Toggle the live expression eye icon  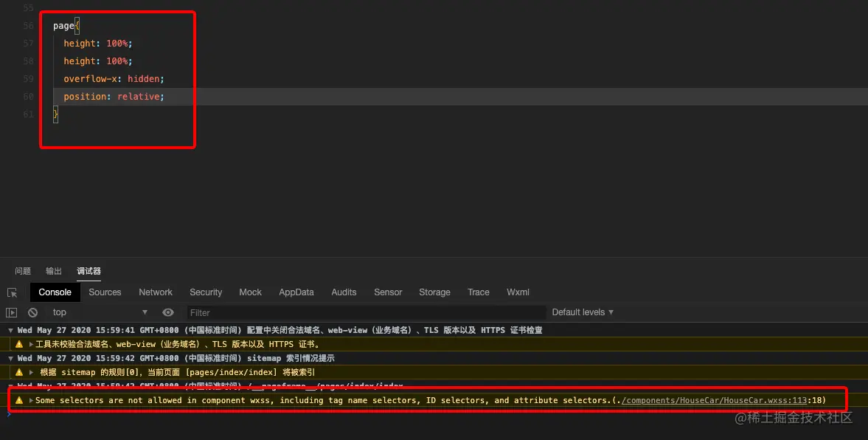point(168,312)
